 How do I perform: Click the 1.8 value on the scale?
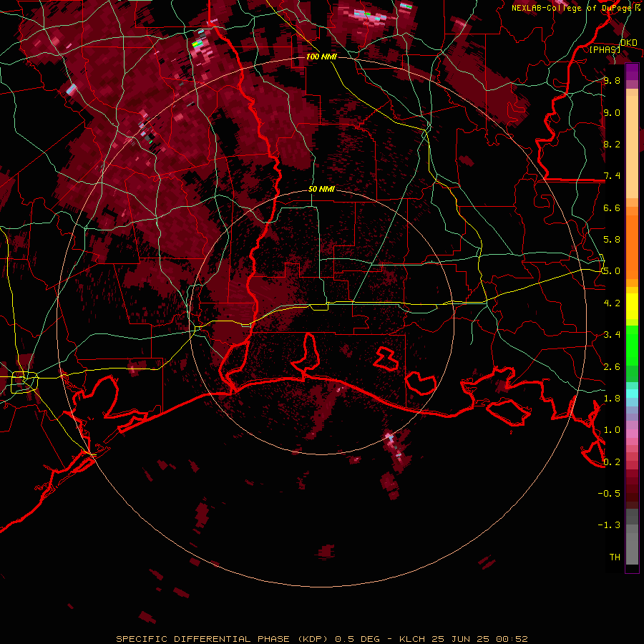(x=612, y=399)
